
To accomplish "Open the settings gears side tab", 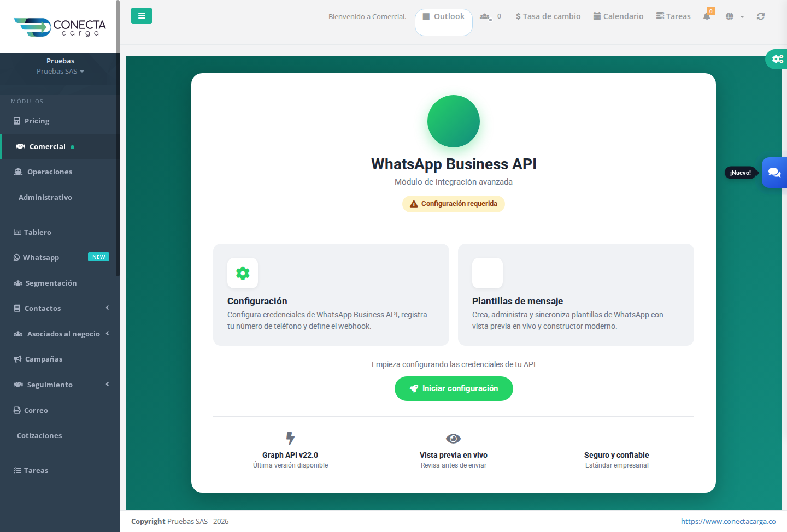I will click(x=777, y=59).
